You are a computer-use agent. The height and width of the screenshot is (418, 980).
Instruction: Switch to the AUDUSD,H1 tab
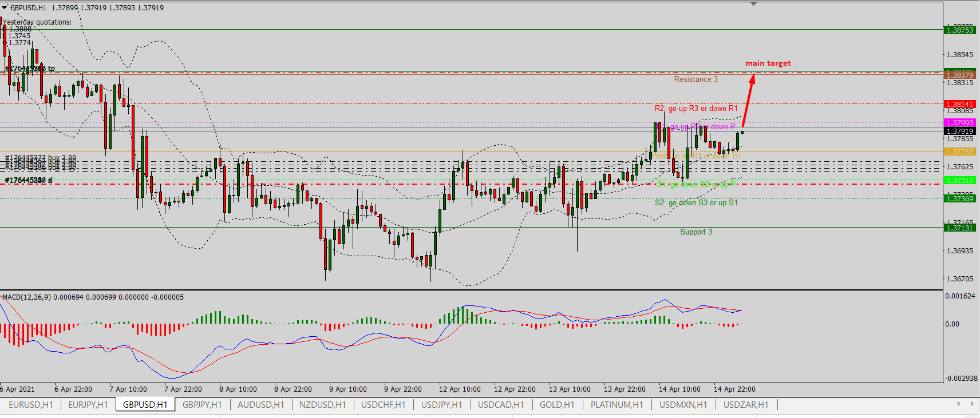point(260,405)
